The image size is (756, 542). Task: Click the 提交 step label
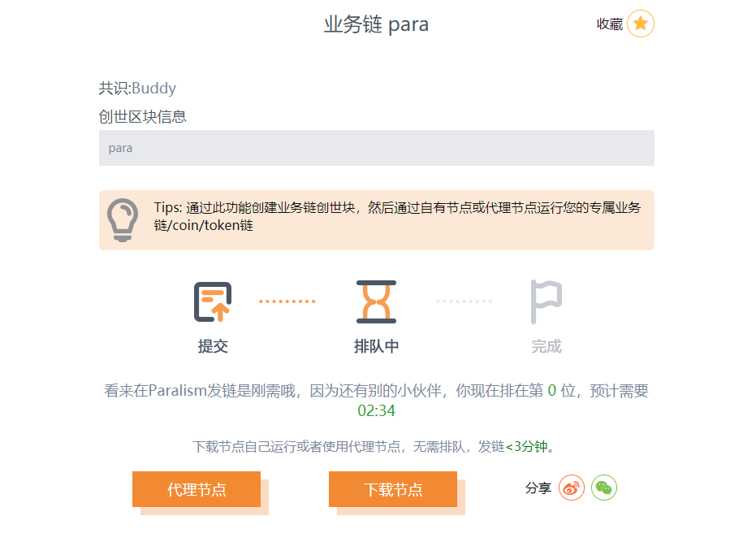tap(213, 346)
